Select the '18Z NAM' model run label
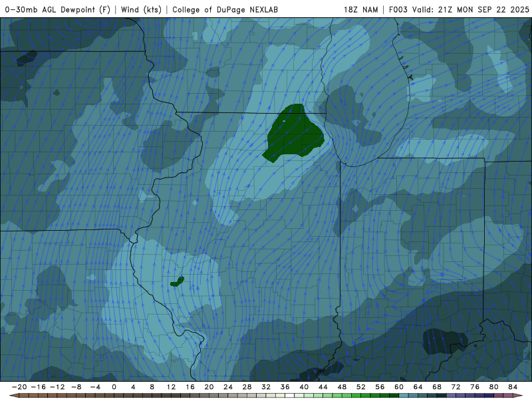532x399 pixels. point(360,9)
